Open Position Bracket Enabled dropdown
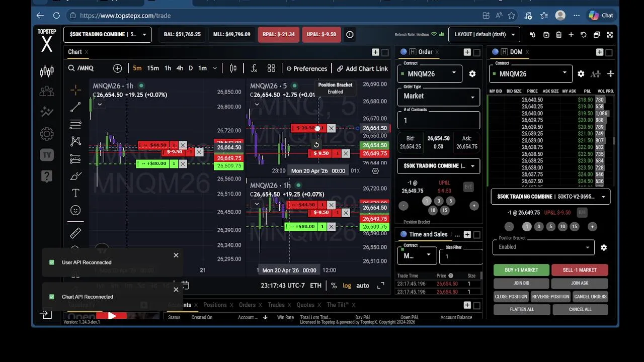The width and height of the screenshot is (644, 362). 543,247
